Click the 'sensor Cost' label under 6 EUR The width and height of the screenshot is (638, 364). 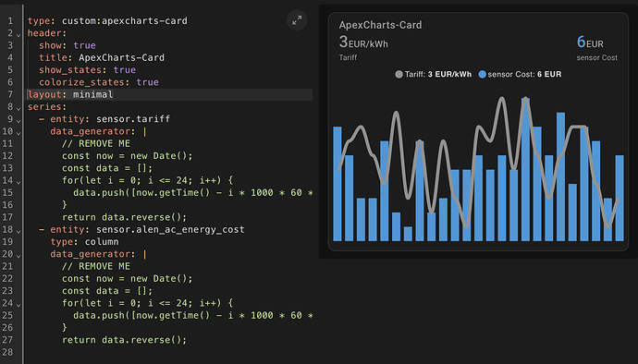pyautogui.click(x=597, y=58)
